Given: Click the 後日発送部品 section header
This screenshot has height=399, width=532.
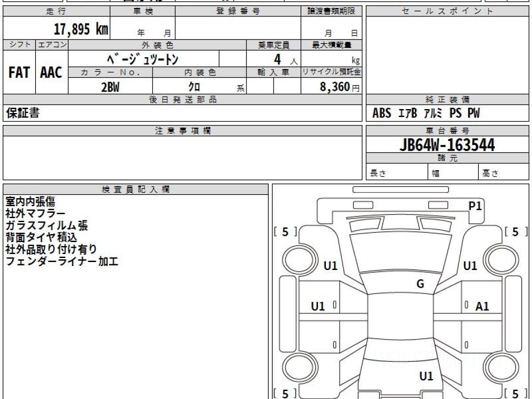Looking at the screenshot, I should (x=183, y=100).
